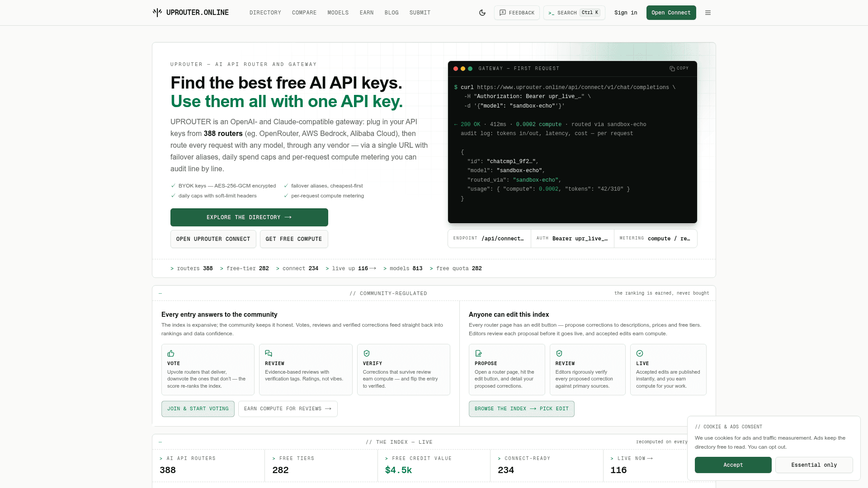Open the hamburger menu
Viewport: 868px width, 488px height.
tap(708, 13)
